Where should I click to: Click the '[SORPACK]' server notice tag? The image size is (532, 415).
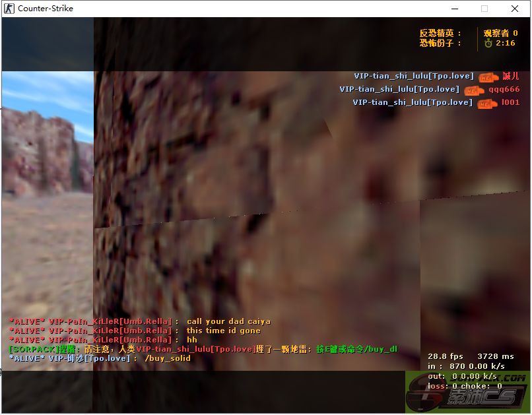point(33,349)
